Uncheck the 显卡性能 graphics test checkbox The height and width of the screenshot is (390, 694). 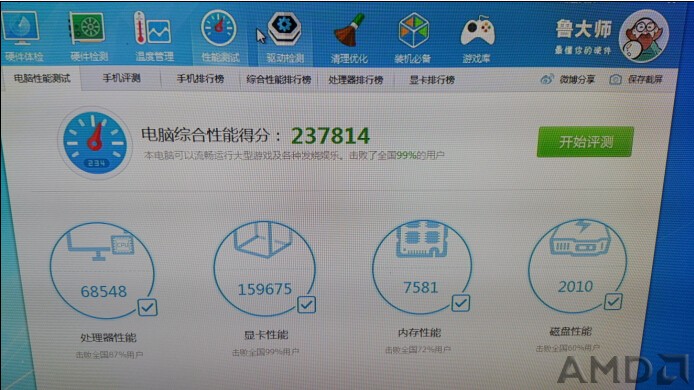(306, 305)
